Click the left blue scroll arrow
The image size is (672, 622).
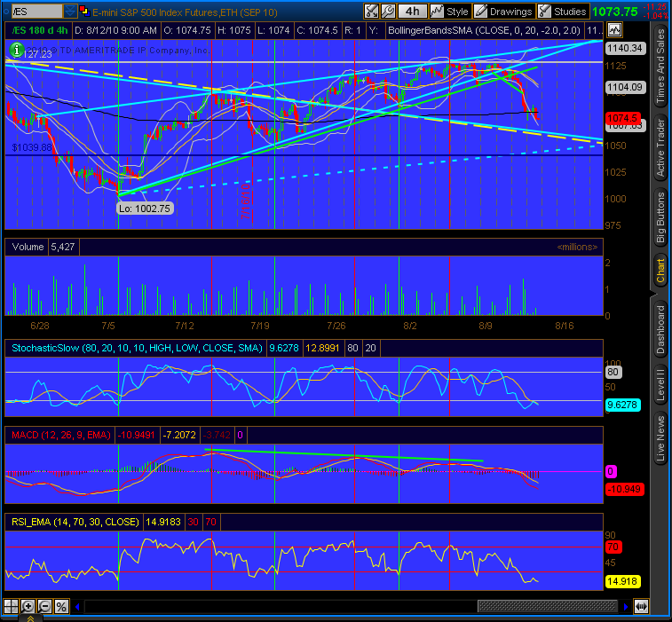77,607
